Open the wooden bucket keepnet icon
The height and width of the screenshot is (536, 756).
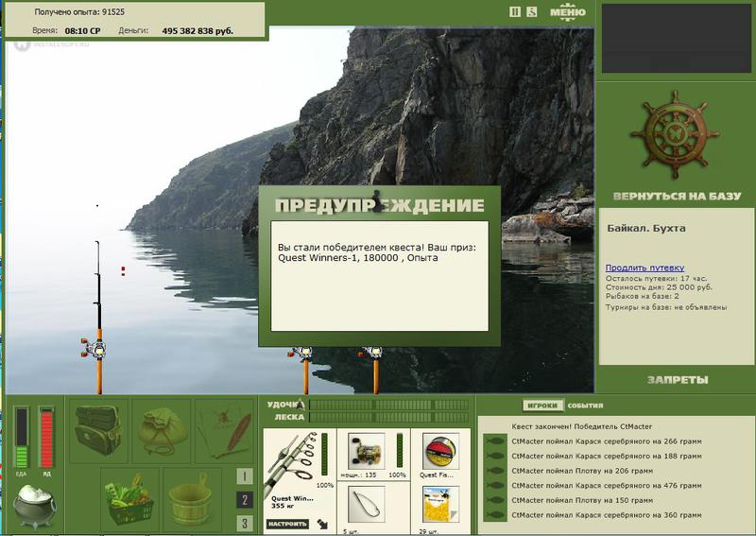point(192,499)
